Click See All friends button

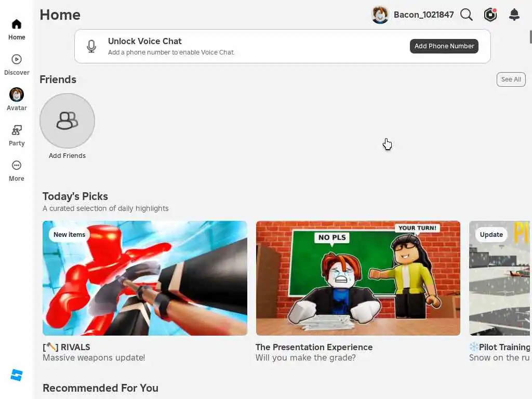(511, 79)
